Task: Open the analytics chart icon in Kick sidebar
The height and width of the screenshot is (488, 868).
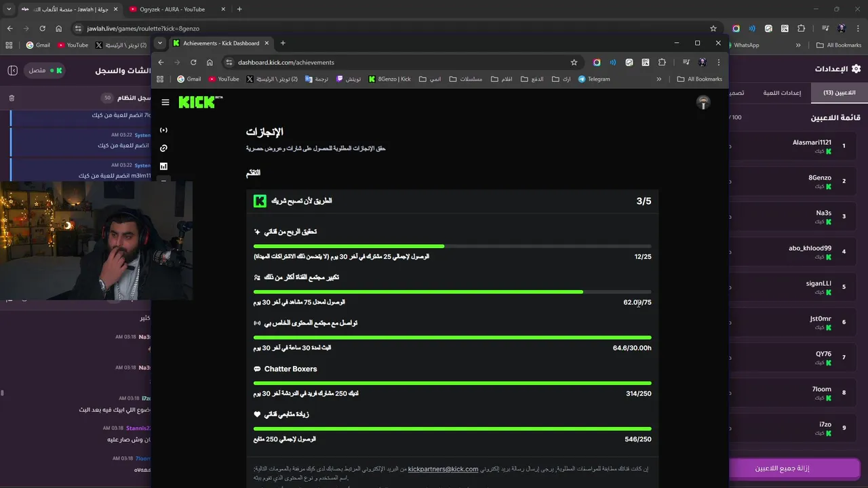Action: (163, 166)
